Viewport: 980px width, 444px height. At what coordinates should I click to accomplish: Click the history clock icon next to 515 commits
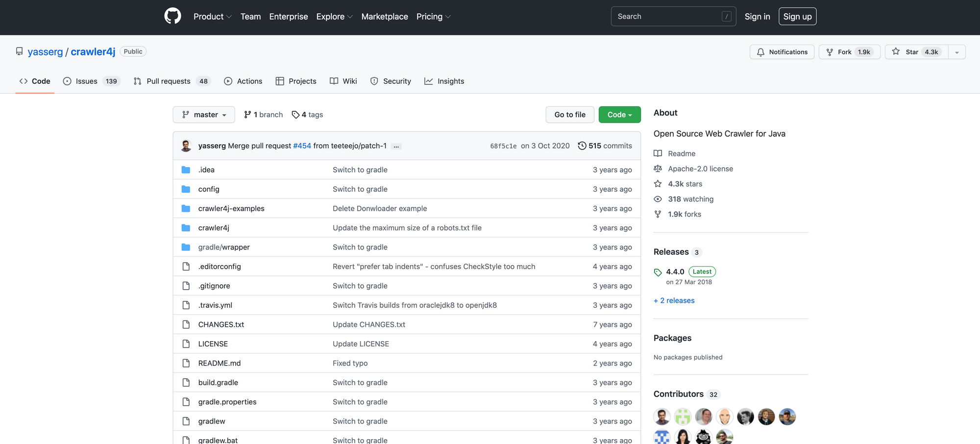click(582, 146)
